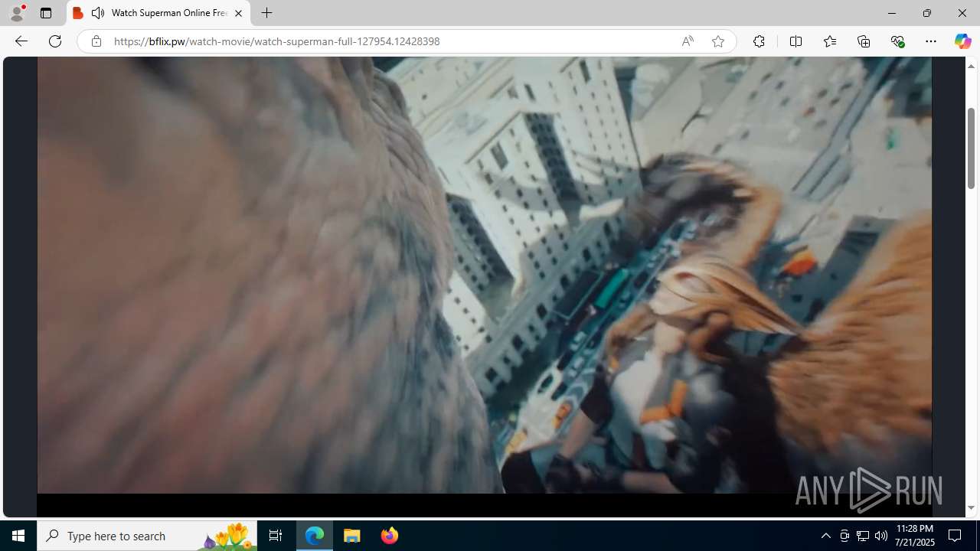
Task: Open Browser essentials icon
Action: tap(897, 41)
